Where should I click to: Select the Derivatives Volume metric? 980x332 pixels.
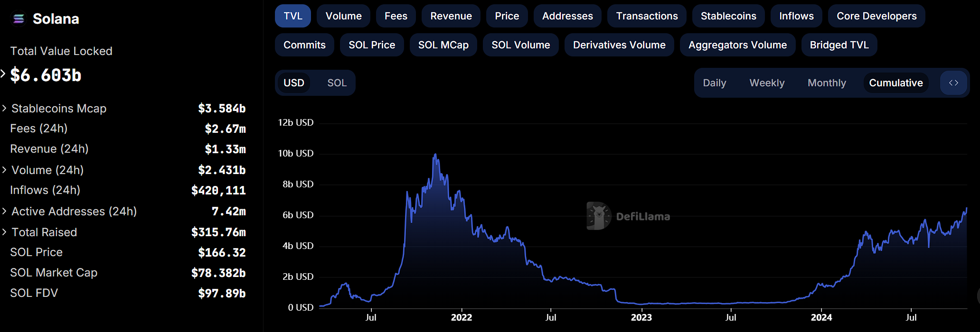click(x=619, y=45)
